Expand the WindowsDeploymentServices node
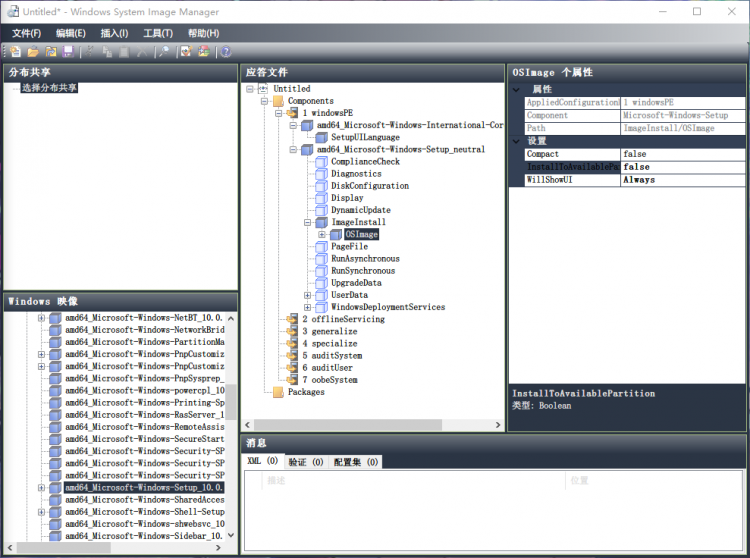Image resolution: width=750 pixels, height=558 pixels. click(308, 307)
